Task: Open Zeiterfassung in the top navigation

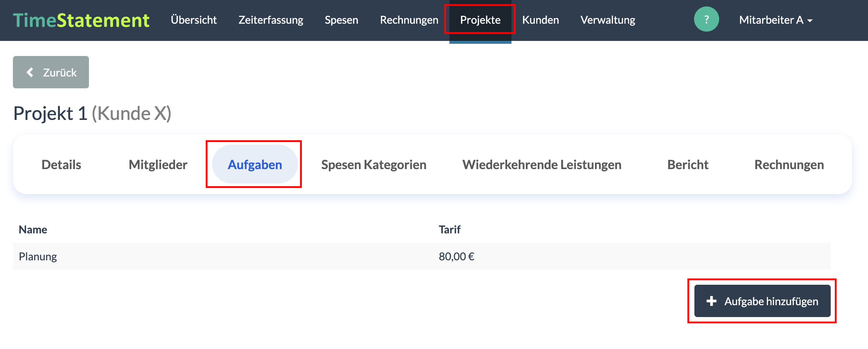Action: tap(271, 20)
